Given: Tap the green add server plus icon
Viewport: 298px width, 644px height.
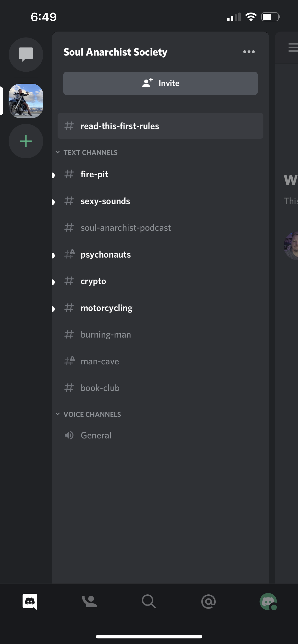Looking at the screenshot, I should click(26, 141).
